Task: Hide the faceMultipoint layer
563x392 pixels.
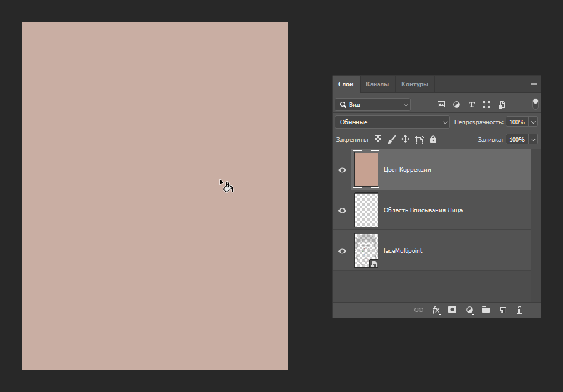Action: pyautogui.click(x=342, y=251)
